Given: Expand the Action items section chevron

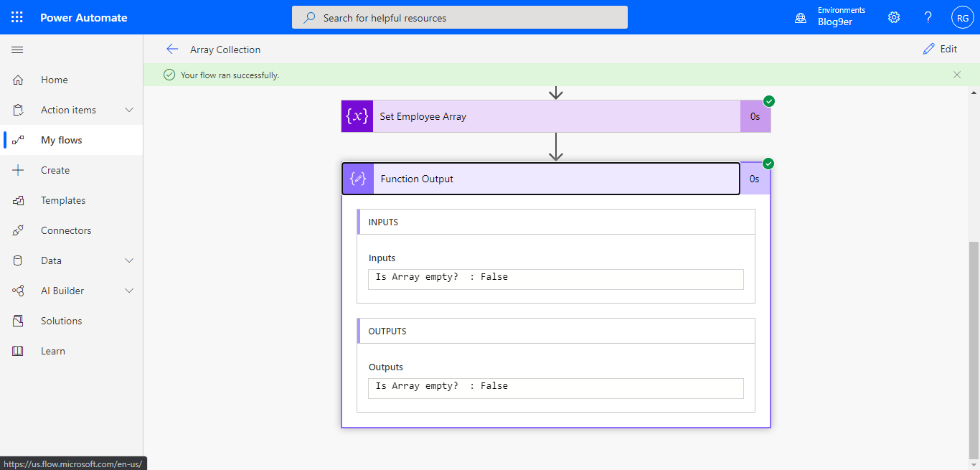Looking at the screenshot, I should click(128, 109).
